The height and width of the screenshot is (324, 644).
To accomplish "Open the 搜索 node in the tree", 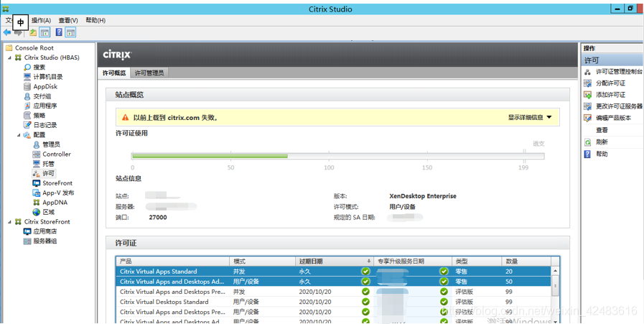I will 39,67.
